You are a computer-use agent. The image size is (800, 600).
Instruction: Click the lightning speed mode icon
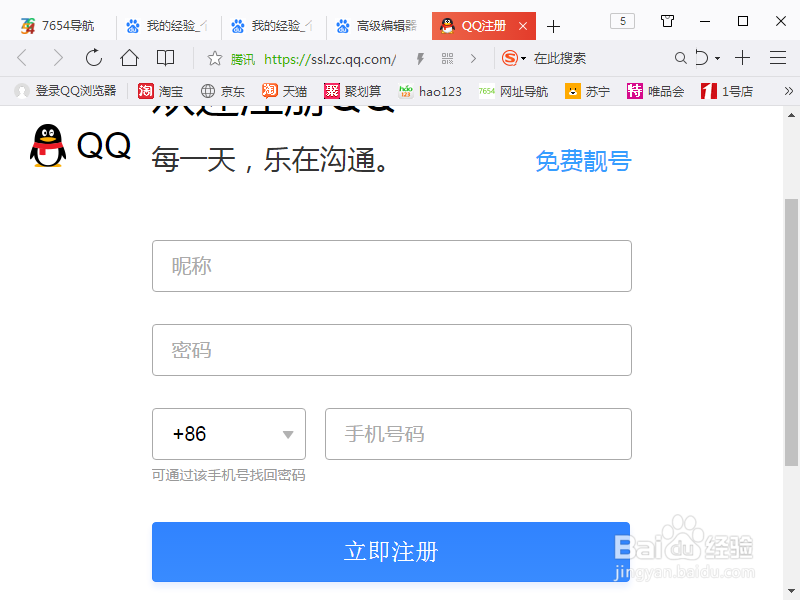tap(420, 59)
